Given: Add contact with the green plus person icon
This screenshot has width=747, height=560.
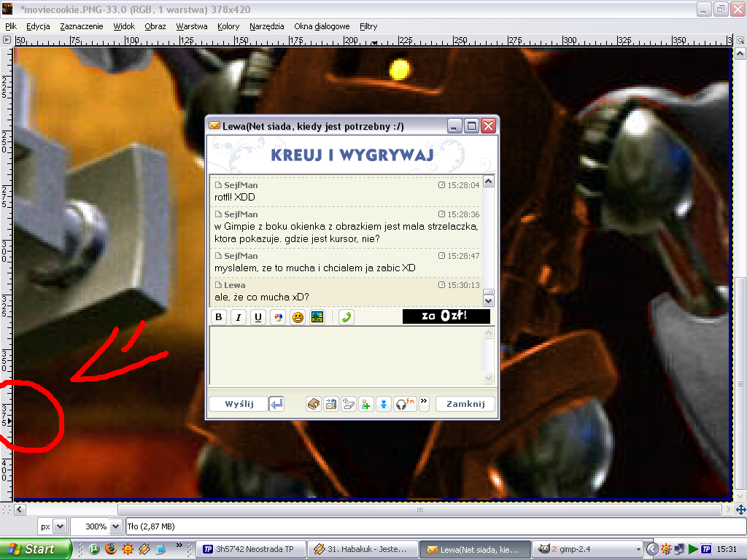Looking at the screenshot, I should point(366,404).
